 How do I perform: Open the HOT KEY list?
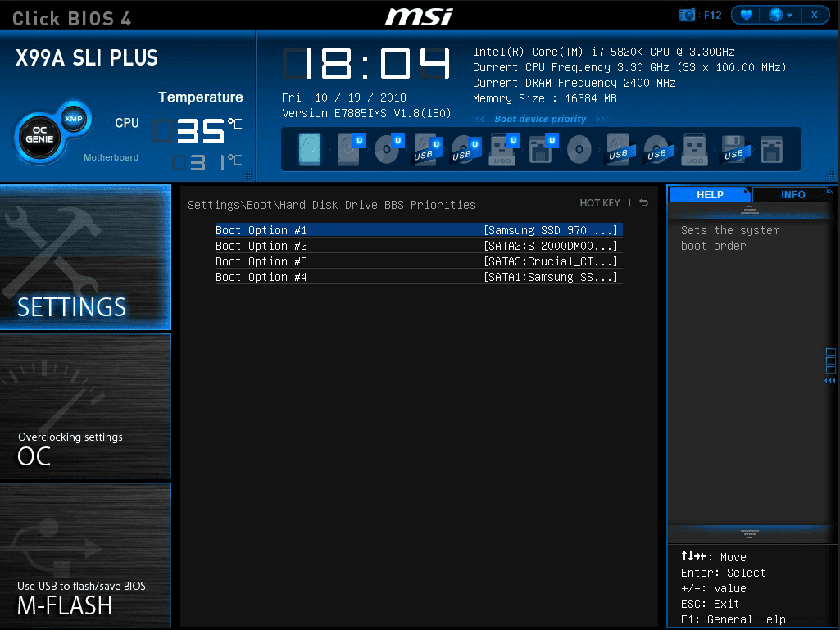click(x=599, y=203)
